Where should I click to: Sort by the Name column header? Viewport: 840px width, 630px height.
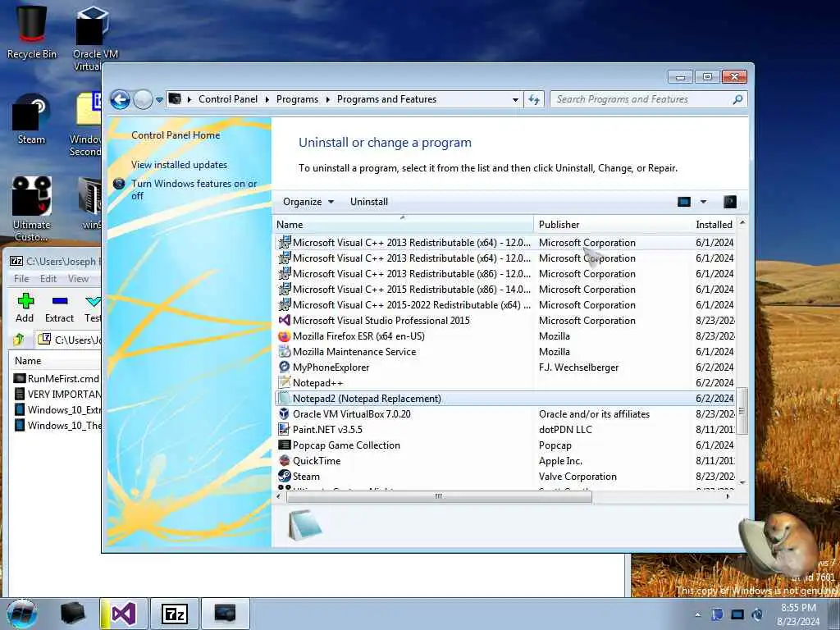coord(403,225)
